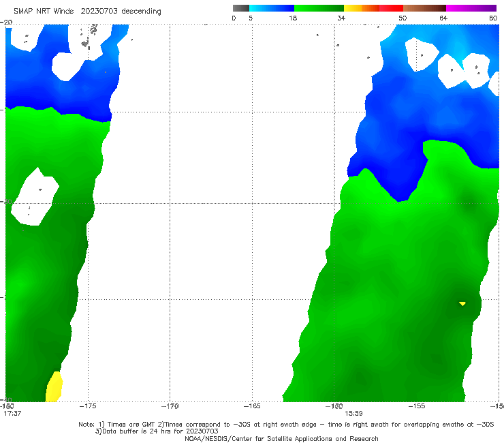Viewport: 504px width, 443px height.
Task: Click the color bar label '18'
Action: pos(293,18)
